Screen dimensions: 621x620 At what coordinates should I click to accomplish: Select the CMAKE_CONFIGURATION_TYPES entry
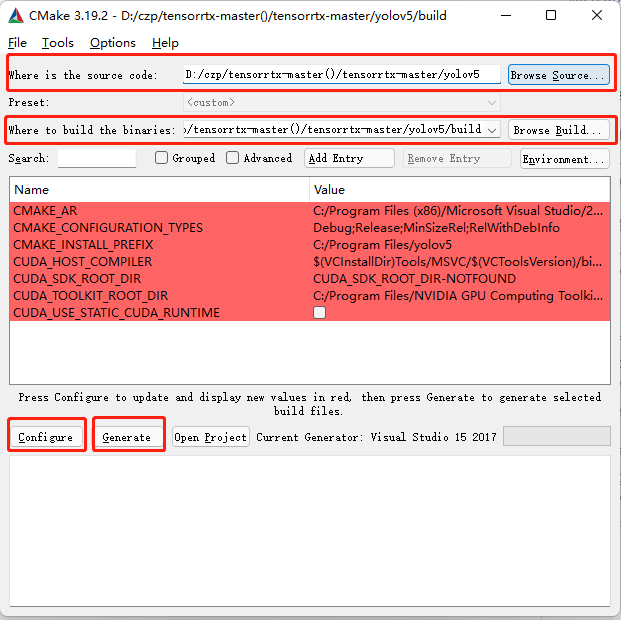click(108, 228)
